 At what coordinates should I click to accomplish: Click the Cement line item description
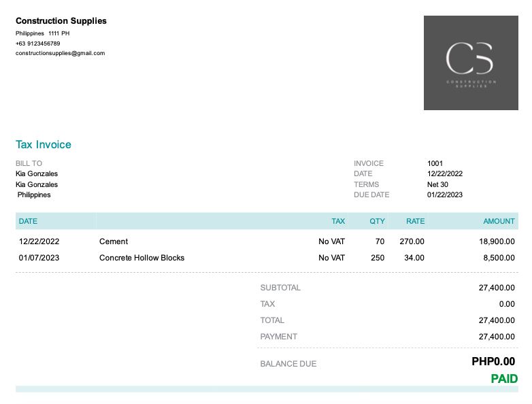pos(114,241)
